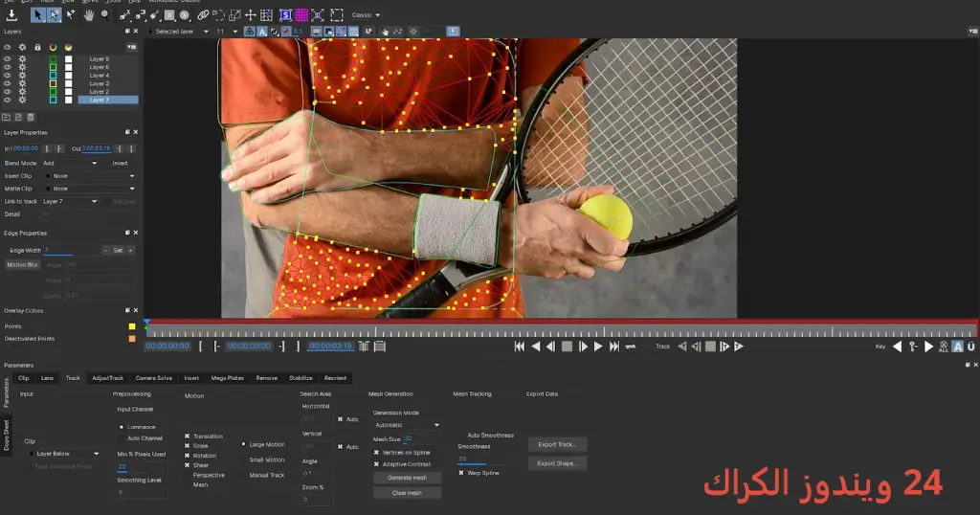Screen dimensions: 980x515
Task: Switch to the AdjustTrack tab
Action: point(108,378)
